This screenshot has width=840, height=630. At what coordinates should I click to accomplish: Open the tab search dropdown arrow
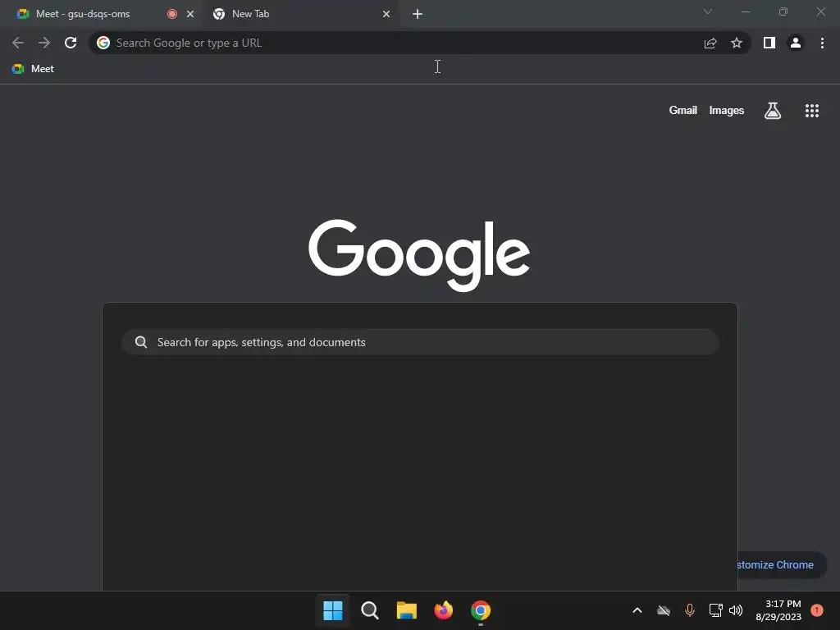point(708,11)
